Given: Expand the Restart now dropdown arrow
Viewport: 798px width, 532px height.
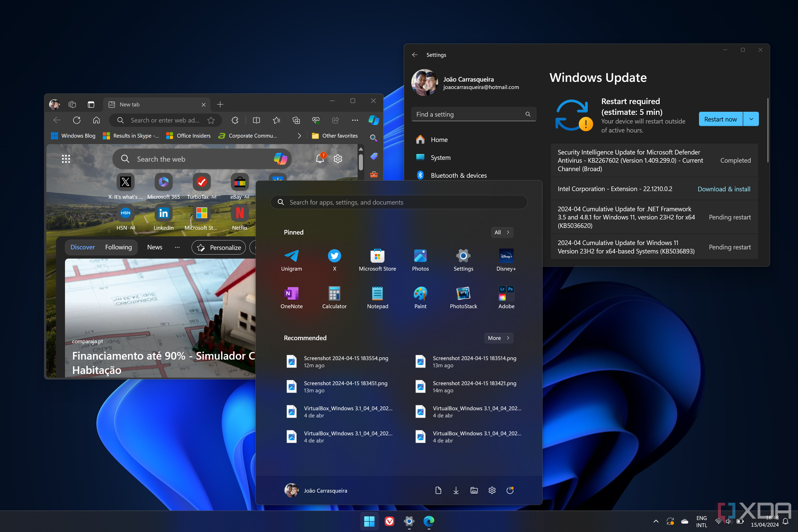Looking at the screenshot, I should pyautogui.click(x=751, y=119).
